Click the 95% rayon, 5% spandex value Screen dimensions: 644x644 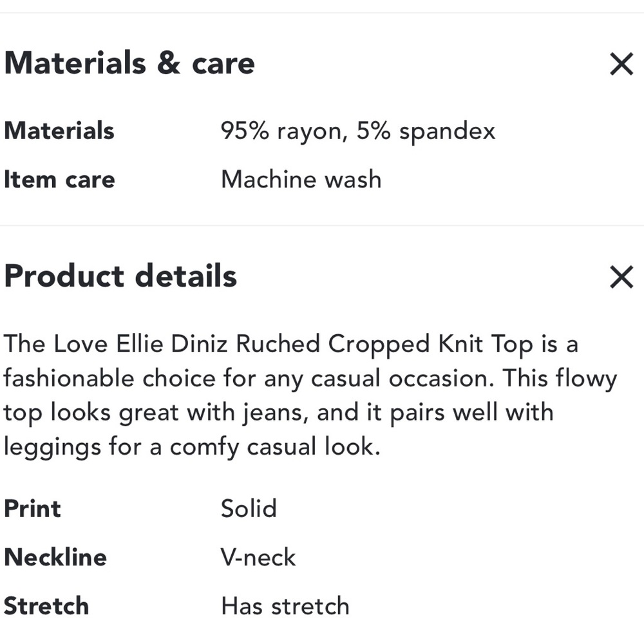358,131
